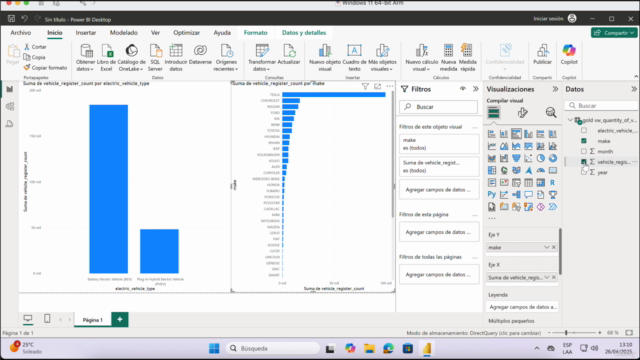Open Más objetos visuales dropdown
This screenshot has width=640, height=360.
[382, 58]
